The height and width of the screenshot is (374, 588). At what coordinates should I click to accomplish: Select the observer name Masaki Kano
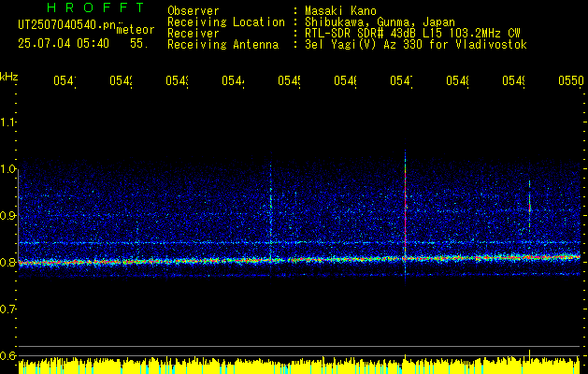tap(340, 10)
